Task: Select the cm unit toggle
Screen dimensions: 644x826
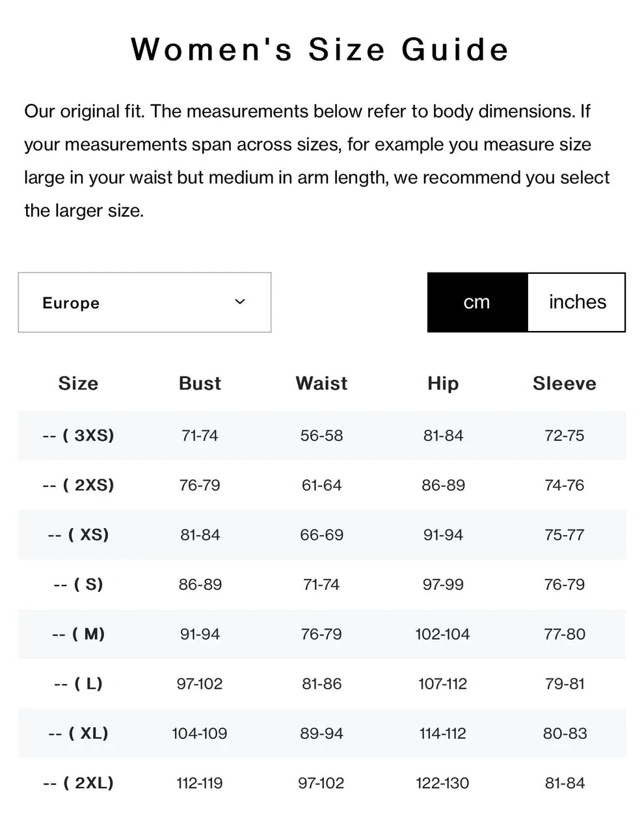Action: [477, 302]
